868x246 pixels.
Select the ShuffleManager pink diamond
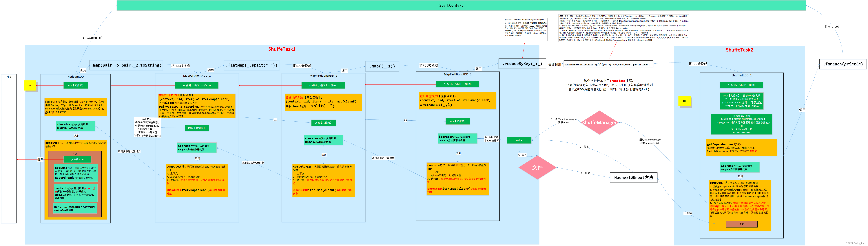pos(599,123)
